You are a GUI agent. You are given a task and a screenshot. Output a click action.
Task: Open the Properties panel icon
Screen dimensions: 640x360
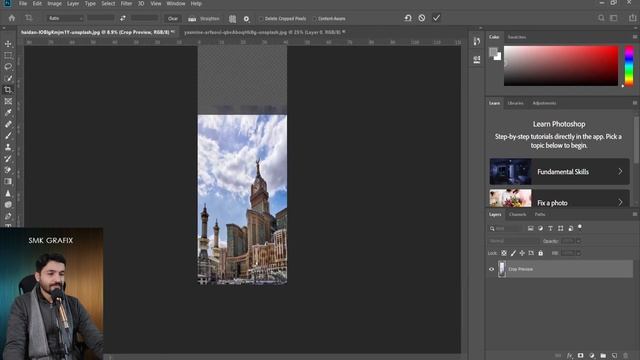(476, 60)
